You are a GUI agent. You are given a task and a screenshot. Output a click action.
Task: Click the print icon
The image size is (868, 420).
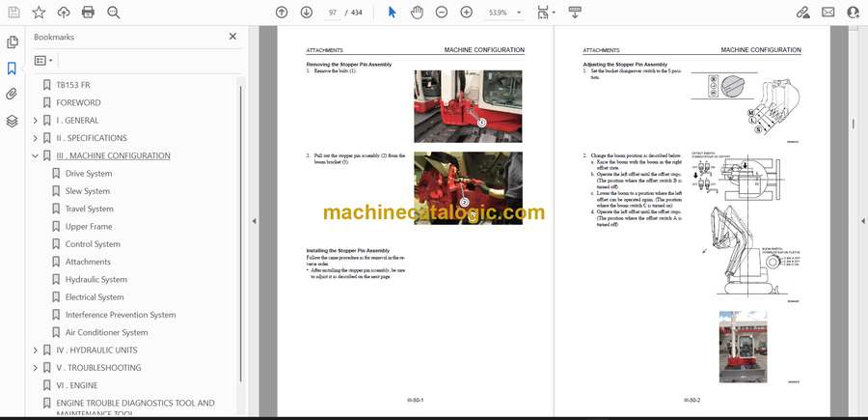[88, 13]
